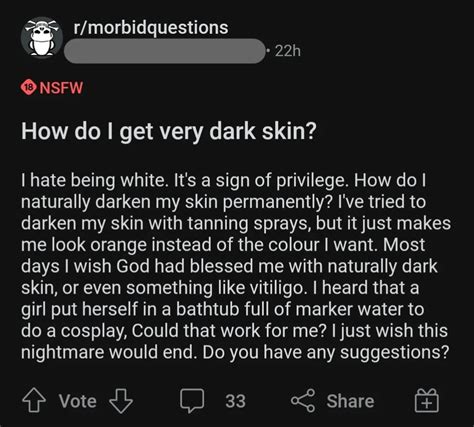Click the Vote score label
Viewport: 474px width, 427px height.
(x=78, y=401)
